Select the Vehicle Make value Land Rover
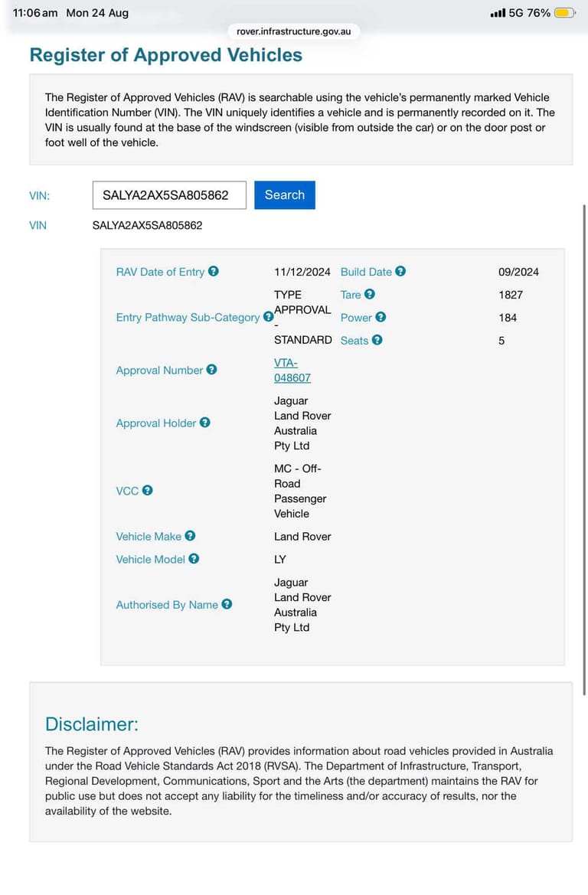The height and width of the screenshot is (895, 588). pos(302,537)
